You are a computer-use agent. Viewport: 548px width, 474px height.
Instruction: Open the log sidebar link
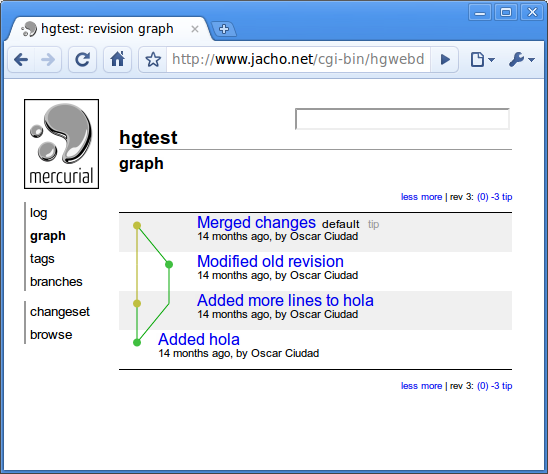point(38,213)
